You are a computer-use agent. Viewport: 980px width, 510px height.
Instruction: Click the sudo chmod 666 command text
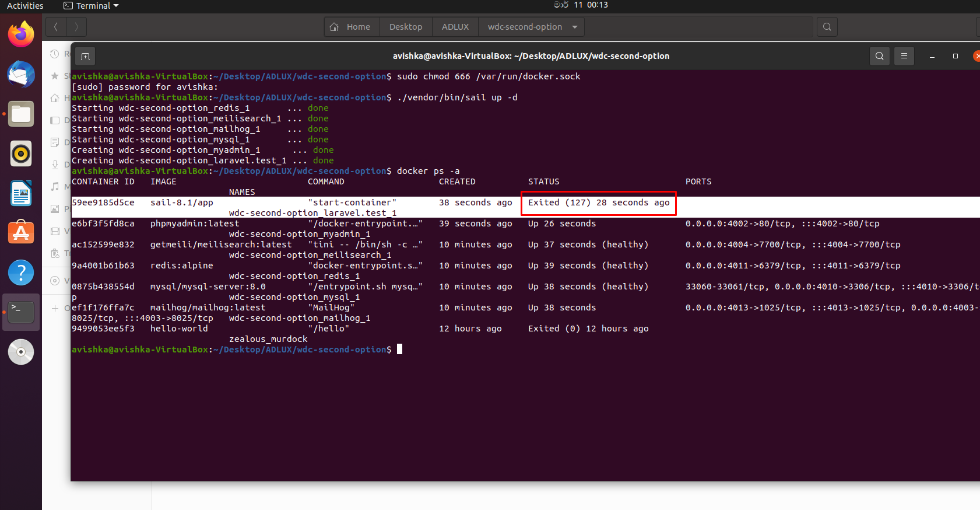[489, 76]
